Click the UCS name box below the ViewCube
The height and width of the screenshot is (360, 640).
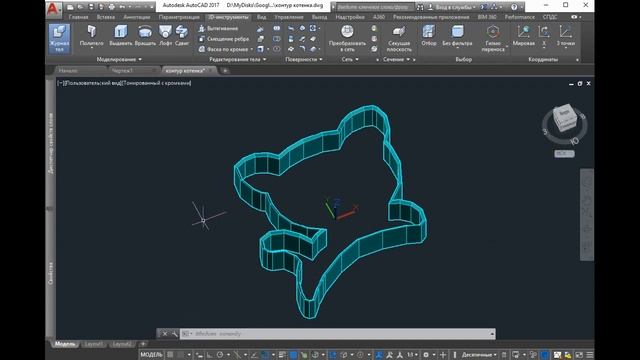pos(564,153)
